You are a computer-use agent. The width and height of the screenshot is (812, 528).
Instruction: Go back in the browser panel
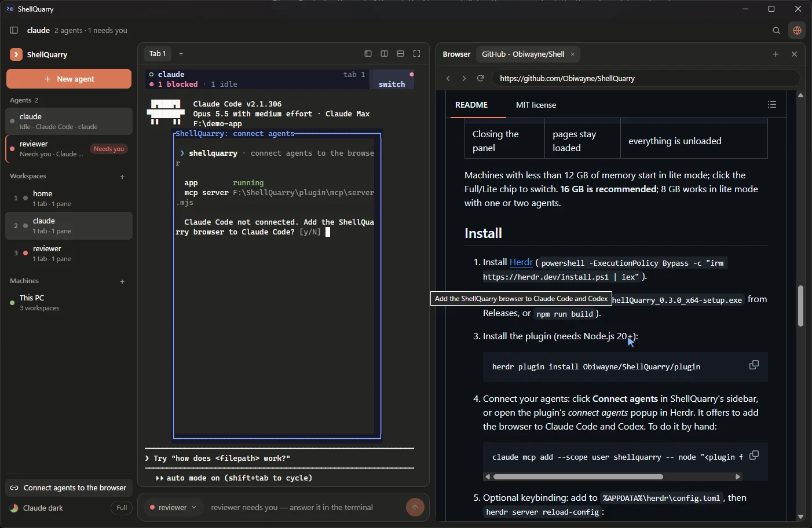[448, 78]
